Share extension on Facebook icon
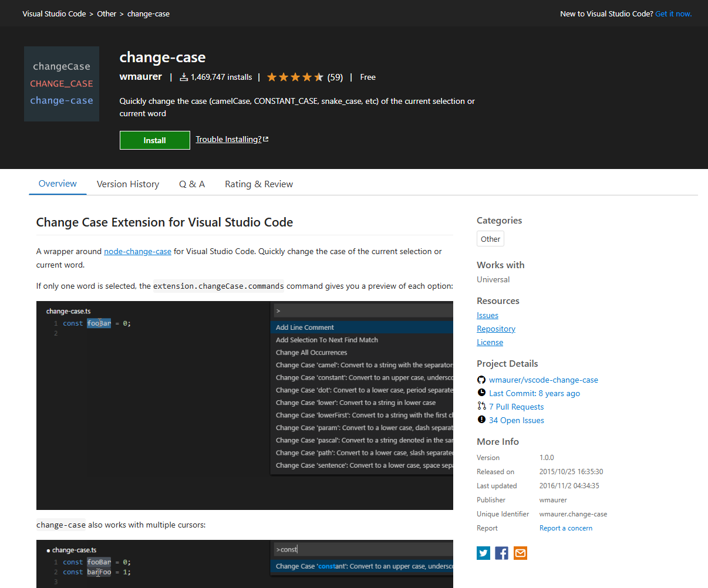Image resolution: width=708 pixels, height=588 pixels. [501, 553]
